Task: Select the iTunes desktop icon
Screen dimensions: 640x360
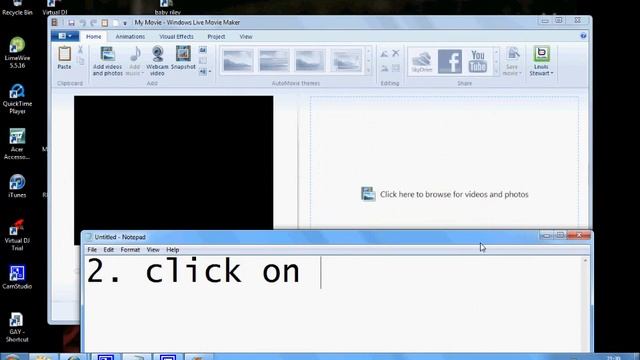Action: tap(17, 186)
